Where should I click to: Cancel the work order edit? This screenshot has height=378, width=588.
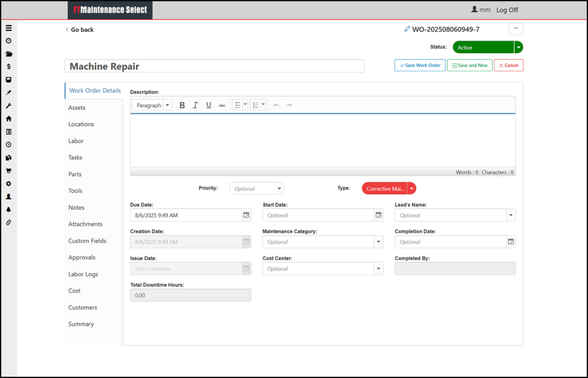point(509,65)
